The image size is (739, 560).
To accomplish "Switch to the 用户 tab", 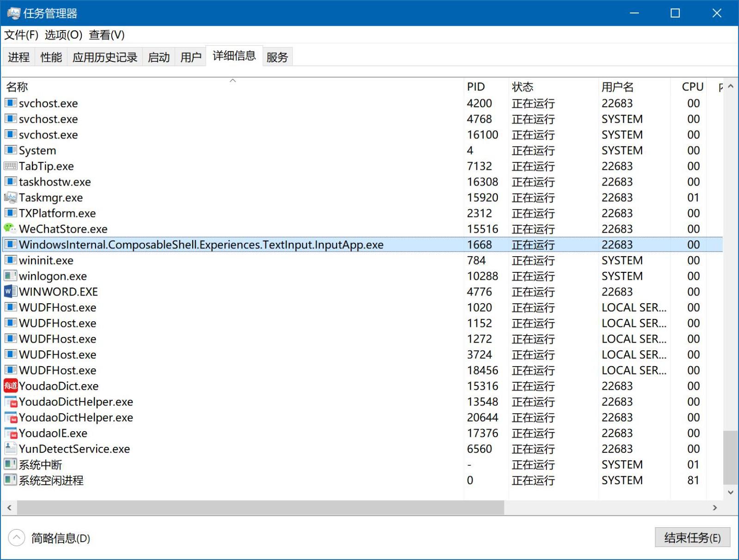I will (x=191, y=57).
